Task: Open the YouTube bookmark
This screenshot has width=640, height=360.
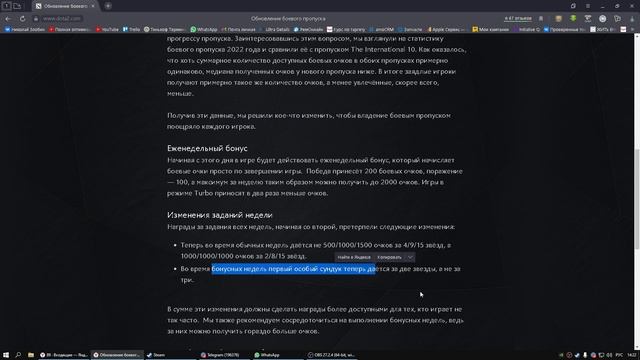Action: 107,29
